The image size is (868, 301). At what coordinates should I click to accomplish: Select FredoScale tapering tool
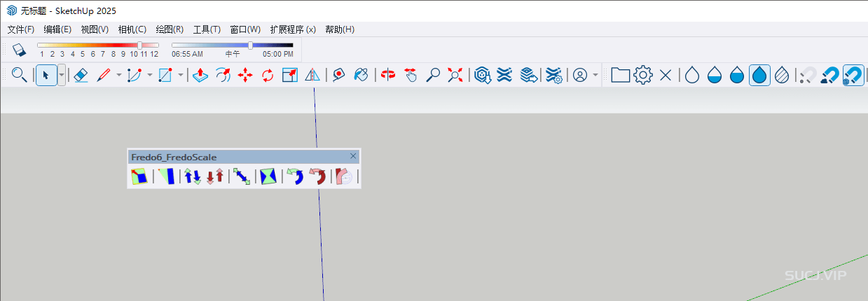pyautogui.click(x=166, y=176)
